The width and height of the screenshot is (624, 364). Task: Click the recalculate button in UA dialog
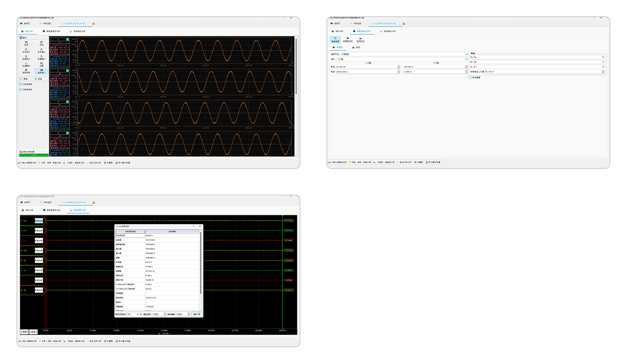pyautogui.click(x=197, y=314)
